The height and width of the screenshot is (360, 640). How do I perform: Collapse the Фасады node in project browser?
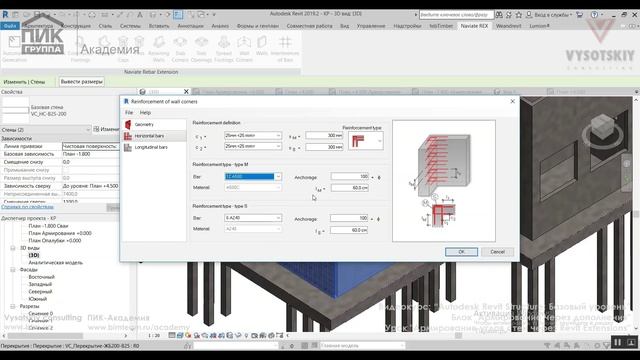(x=13, y=270)
